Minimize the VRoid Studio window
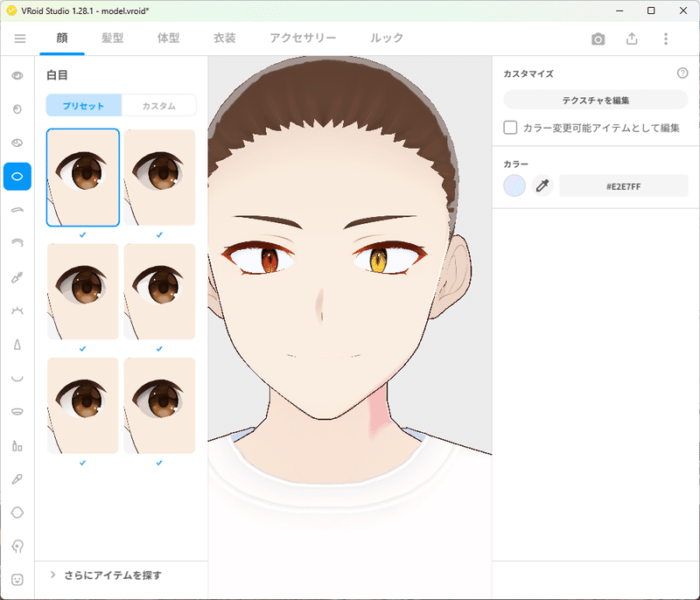This screenshot has width=700, height=600. [619, 10]
